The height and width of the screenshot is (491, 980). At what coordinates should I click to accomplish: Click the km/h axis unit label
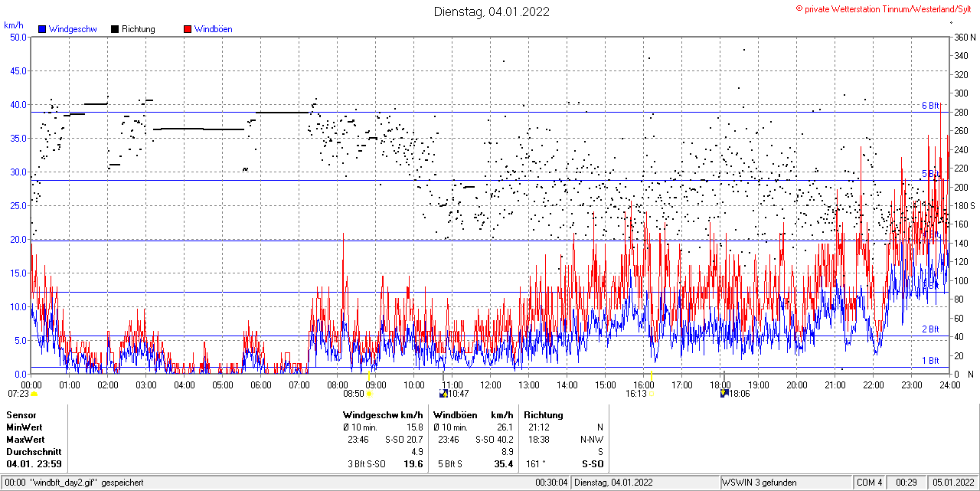pyautogui.click(x=14, y=25)
